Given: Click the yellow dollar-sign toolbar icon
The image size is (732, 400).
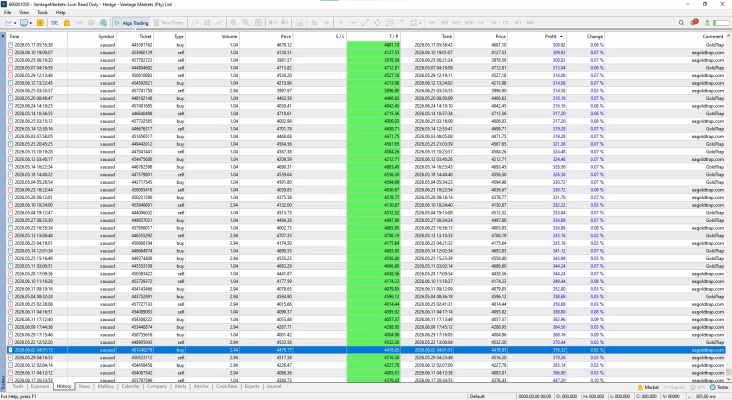Looking at the screenshot, I should (41, 22).
